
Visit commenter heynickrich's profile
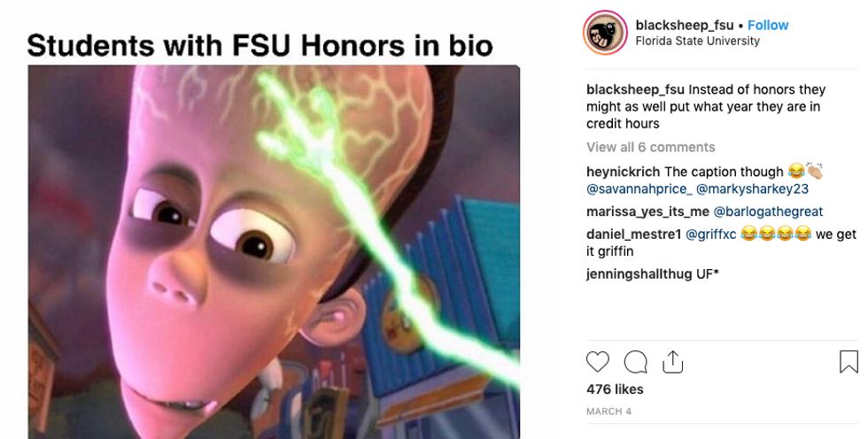(624, 172)
